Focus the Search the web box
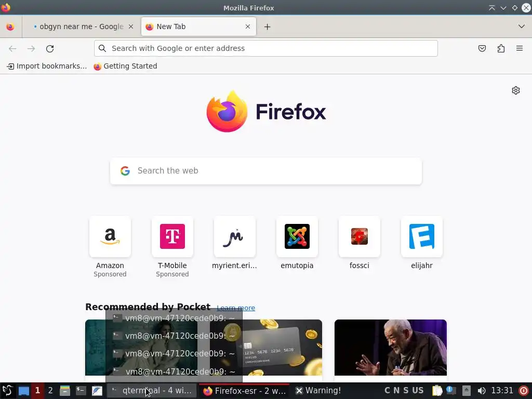This screenshot has height=399, width=532. click(x=266, y=171)
